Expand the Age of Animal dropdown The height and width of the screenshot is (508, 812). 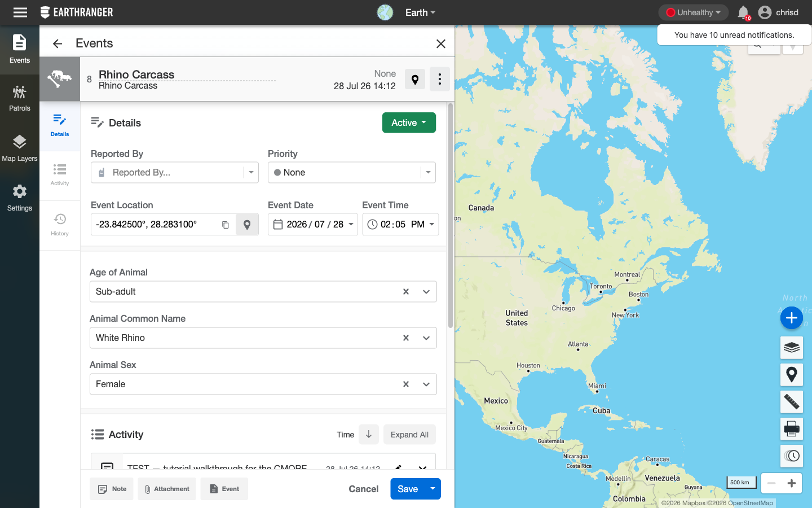click(x=426, y=292)
